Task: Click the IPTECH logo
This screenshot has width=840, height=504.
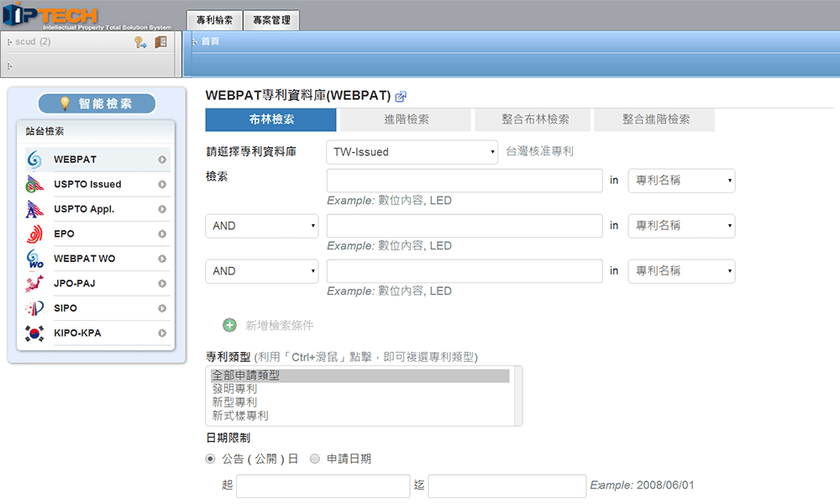Action: 87,16
